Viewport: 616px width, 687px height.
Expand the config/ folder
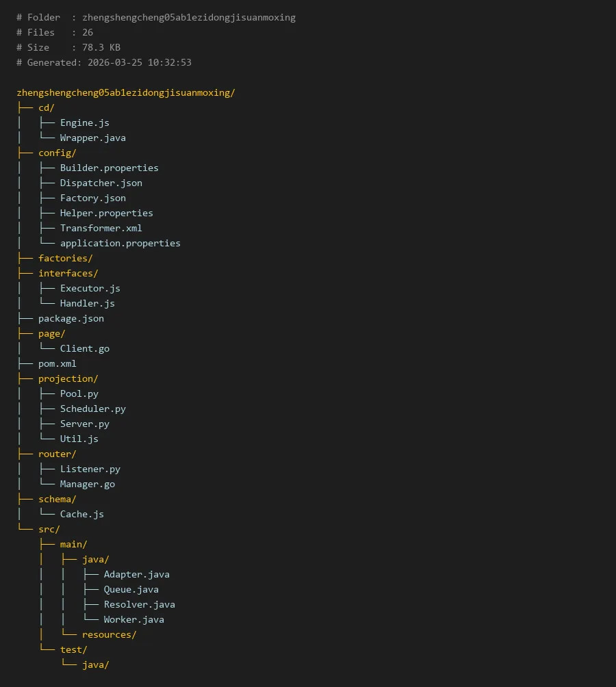point(57,153)
